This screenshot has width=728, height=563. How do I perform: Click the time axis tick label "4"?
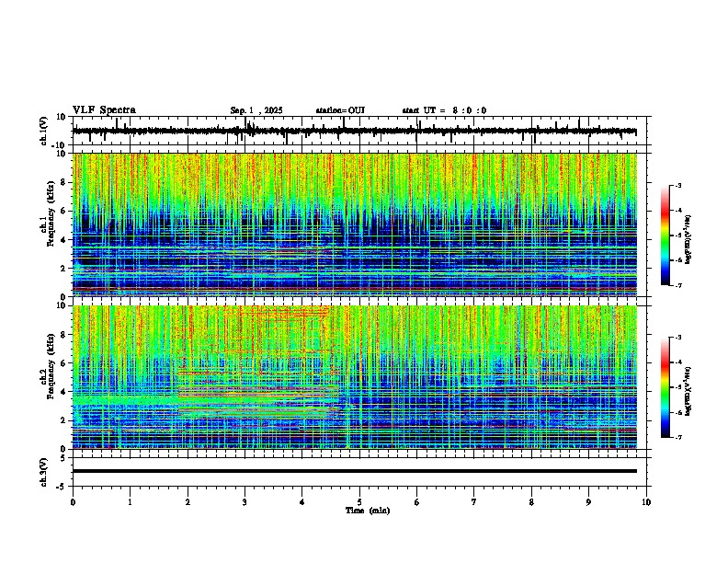302,502
